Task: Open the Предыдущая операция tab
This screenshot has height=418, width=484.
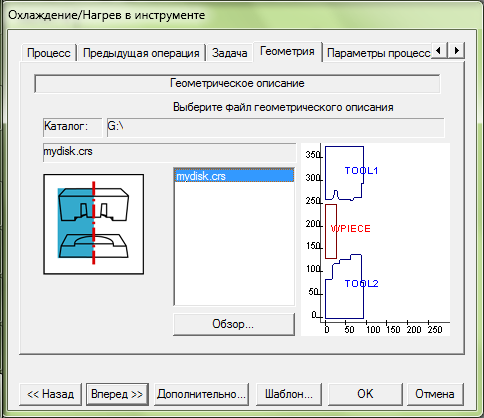Action: 141,53
